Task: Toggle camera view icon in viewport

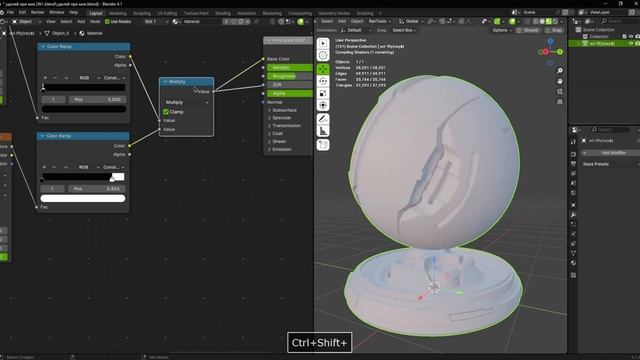Action: pos(560,91)
